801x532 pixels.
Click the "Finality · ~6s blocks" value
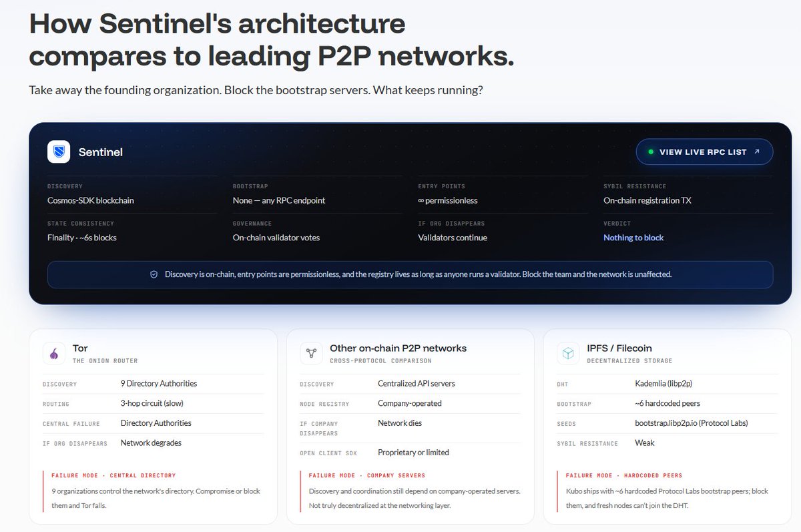pyautogui.click(x=82, y=238)
